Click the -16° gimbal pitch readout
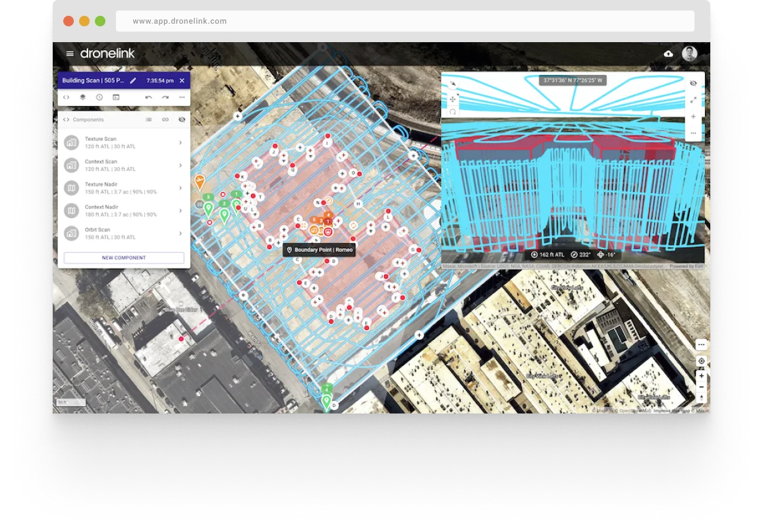 pos(606,255)
